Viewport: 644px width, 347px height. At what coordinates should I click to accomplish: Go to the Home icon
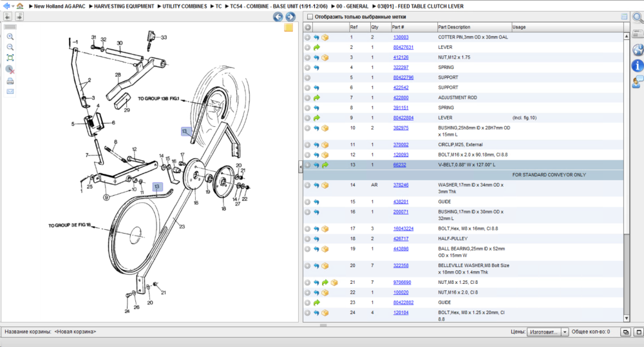20,6
